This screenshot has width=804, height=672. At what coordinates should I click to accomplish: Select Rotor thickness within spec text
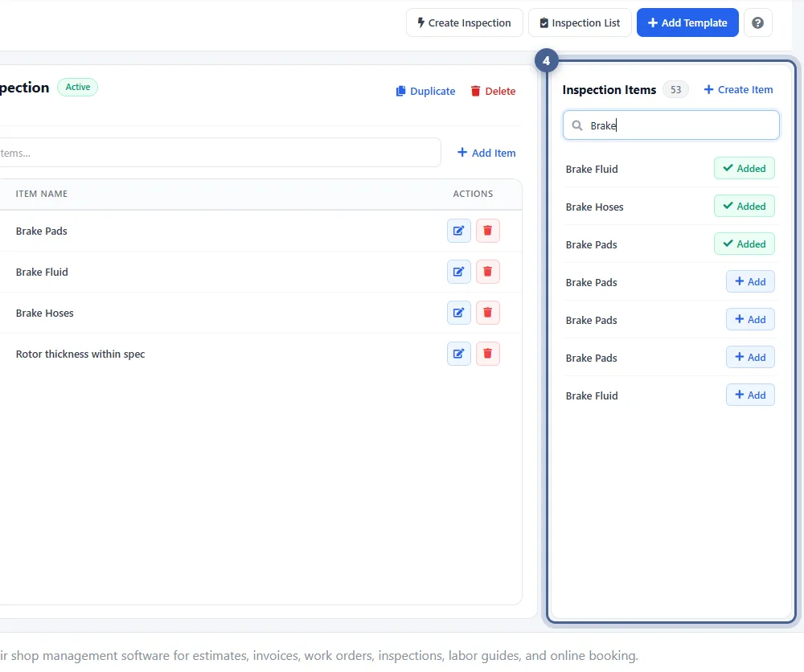80,354
